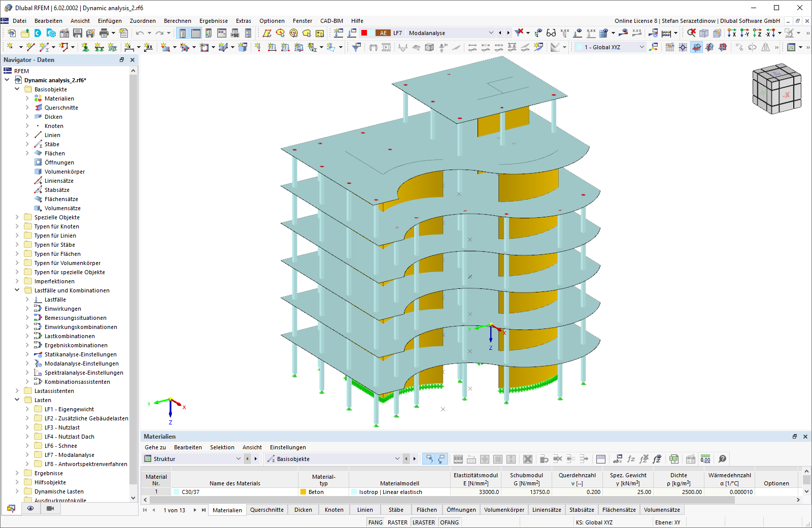The height and width of the screenshot is (528, 812).
Task: Click the glasses view icon
Action: 551,33
